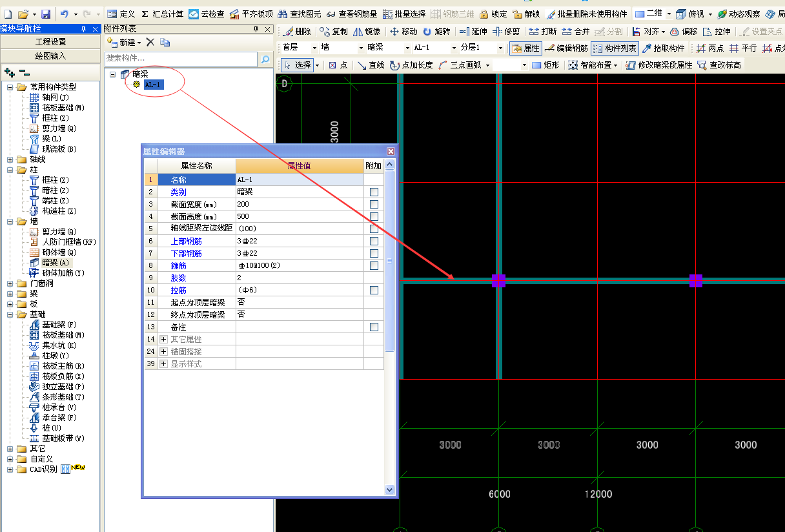The image size is (785, 532).
Task: Click the 查改标高 elevation tool
Action: coord(719,65)
